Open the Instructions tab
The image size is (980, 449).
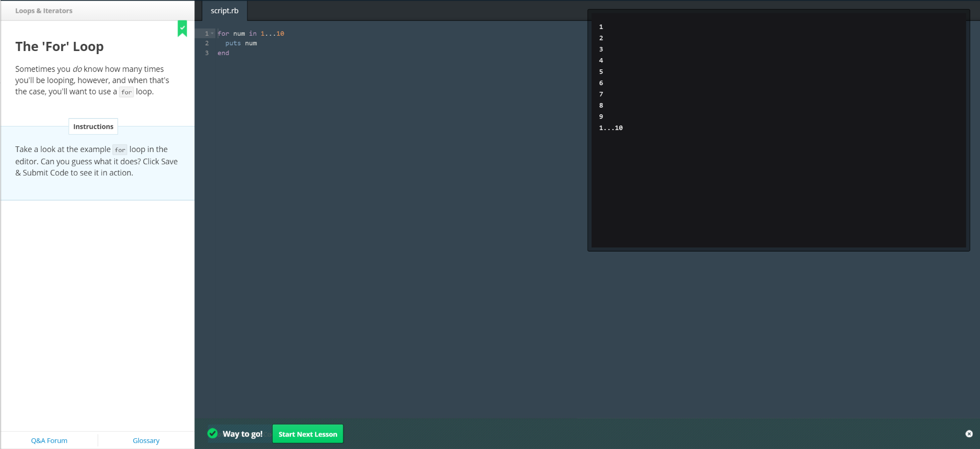[x=93, y=127]
